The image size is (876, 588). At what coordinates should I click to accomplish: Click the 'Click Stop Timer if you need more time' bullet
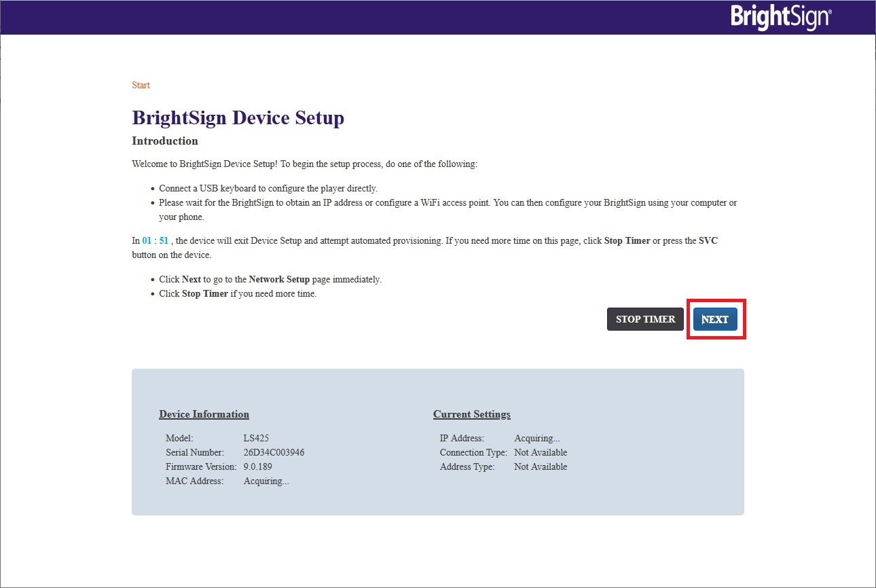pos(238,294)
